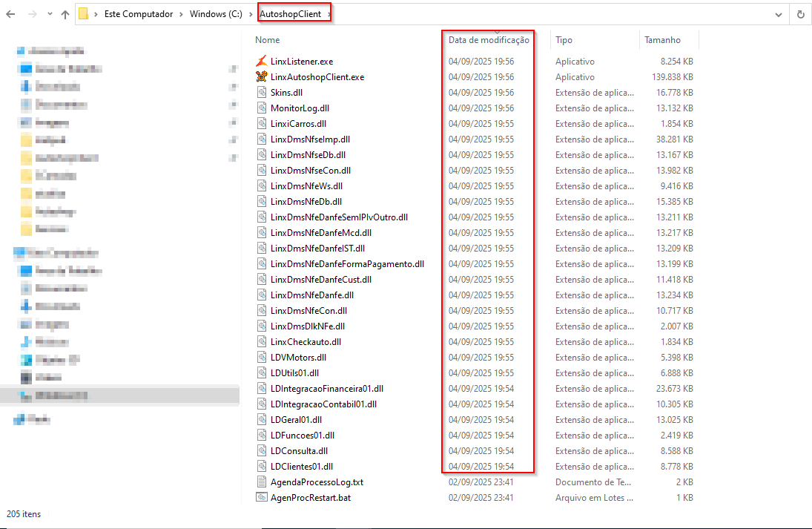Click the LinxDmsNfeWs.dll icon
Image resolution: width=812 pixels, height=529 pixels.
point(262,185)
